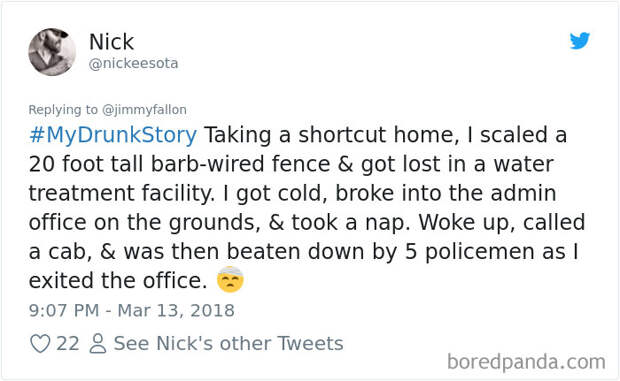Click the bandaged face emoji

[230, 279]
